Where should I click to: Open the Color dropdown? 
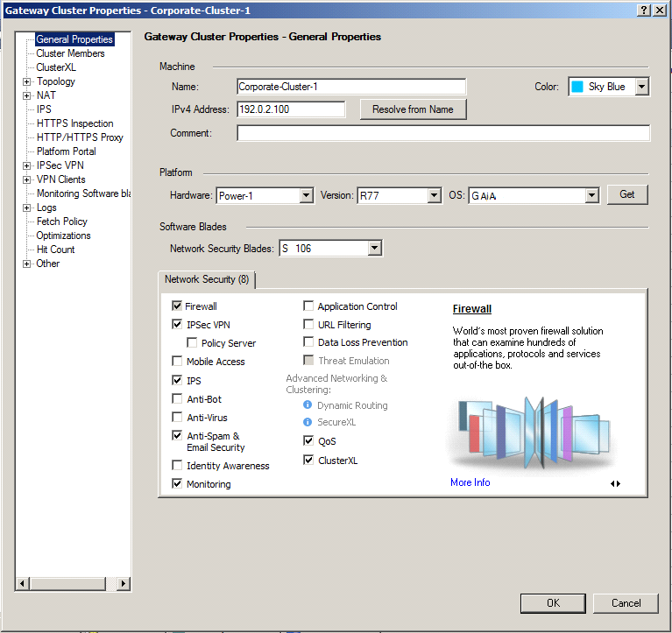tap(641, 87)
